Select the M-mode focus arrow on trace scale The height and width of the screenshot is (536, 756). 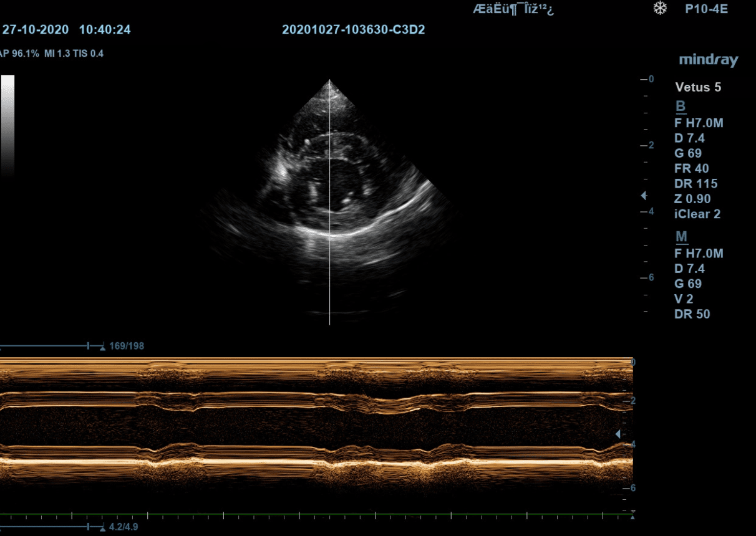(x=618, y=434)
